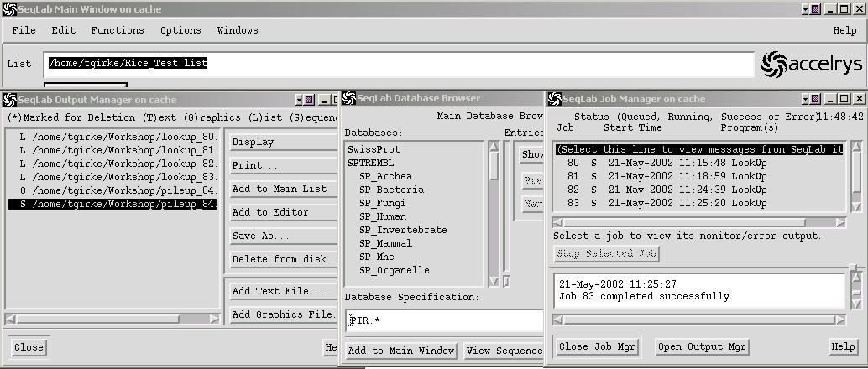This screenshot has height=369, width=868.
Task: Click Add to Main List button
Action: pos(283,189)
